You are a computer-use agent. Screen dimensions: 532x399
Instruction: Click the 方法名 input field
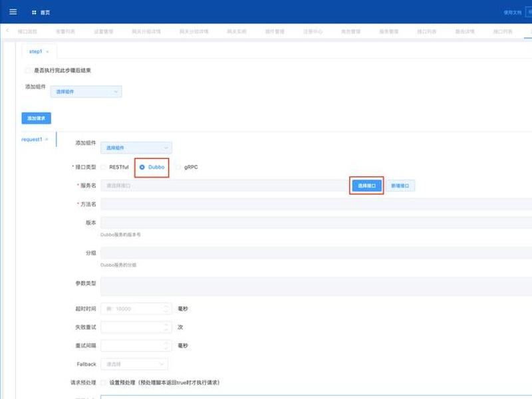[317, 204]
